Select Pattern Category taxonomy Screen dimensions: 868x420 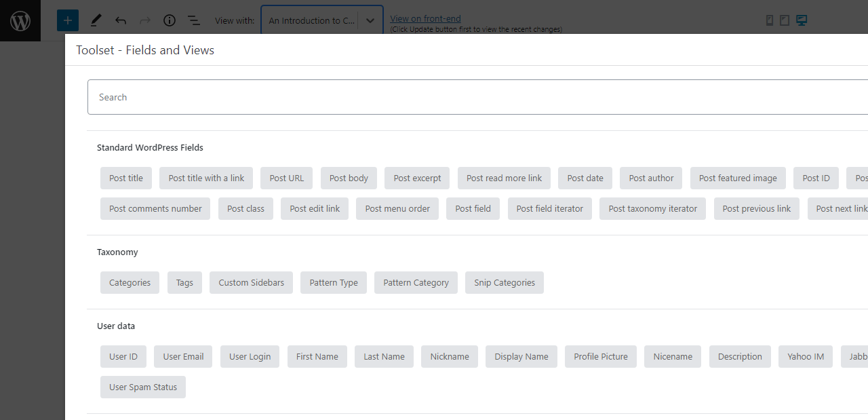click(x=416, y=282)
